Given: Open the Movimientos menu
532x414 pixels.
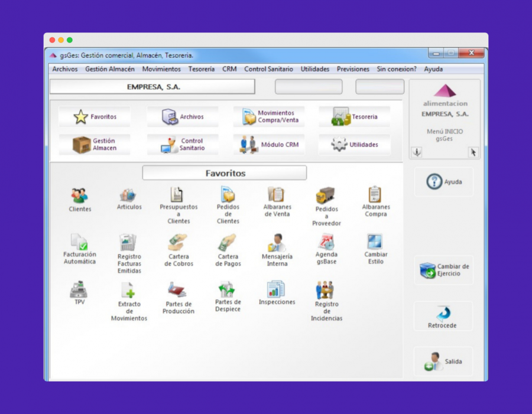Looking at the screenshot, I should click(x=161, y=69).
